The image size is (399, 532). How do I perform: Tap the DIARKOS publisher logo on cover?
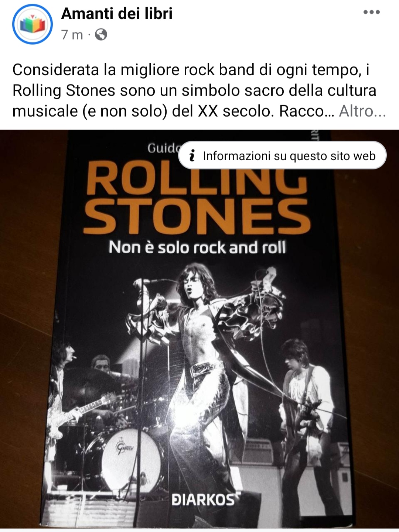tap(203, 500)
